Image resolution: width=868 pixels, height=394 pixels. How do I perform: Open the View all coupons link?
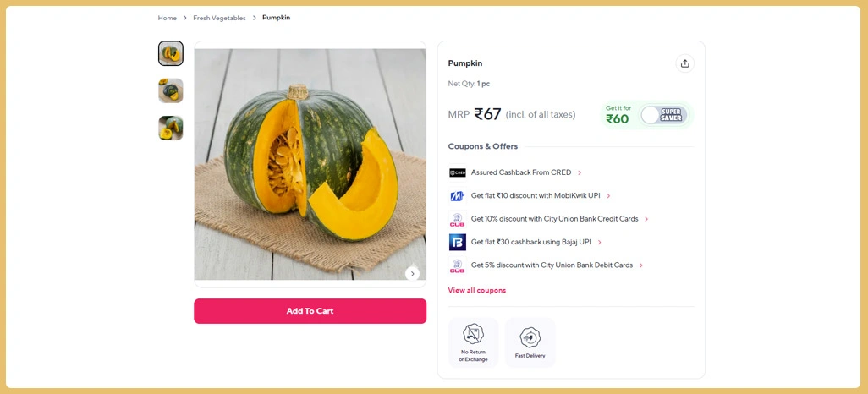click(477, 290)
